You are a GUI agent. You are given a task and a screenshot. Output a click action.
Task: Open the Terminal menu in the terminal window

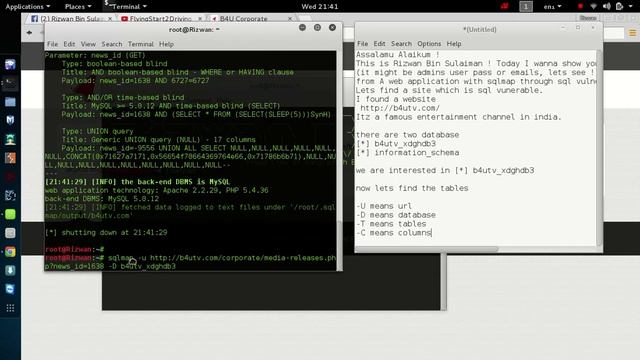point(140,44)
